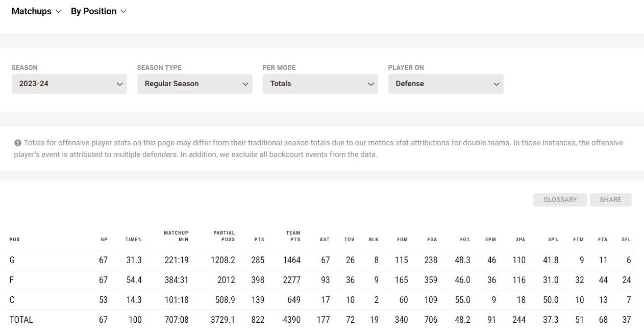Open the Matchups dropdown menu

[36, 11]
